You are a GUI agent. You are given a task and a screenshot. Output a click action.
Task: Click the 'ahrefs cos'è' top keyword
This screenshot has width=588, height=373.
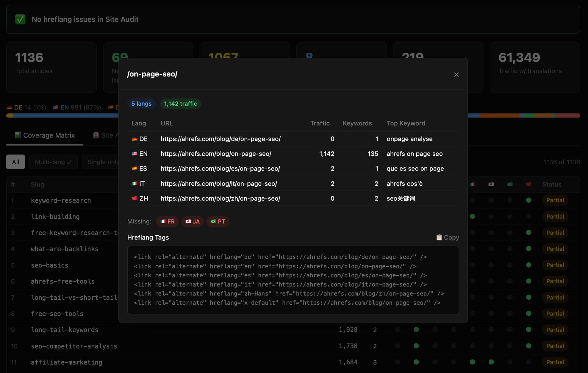coord(405,183)
